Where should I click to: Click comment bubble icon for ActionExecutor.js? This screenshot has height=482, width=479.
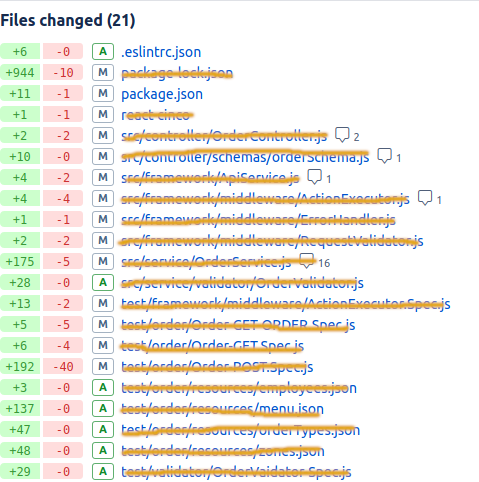tap(425, 198)
